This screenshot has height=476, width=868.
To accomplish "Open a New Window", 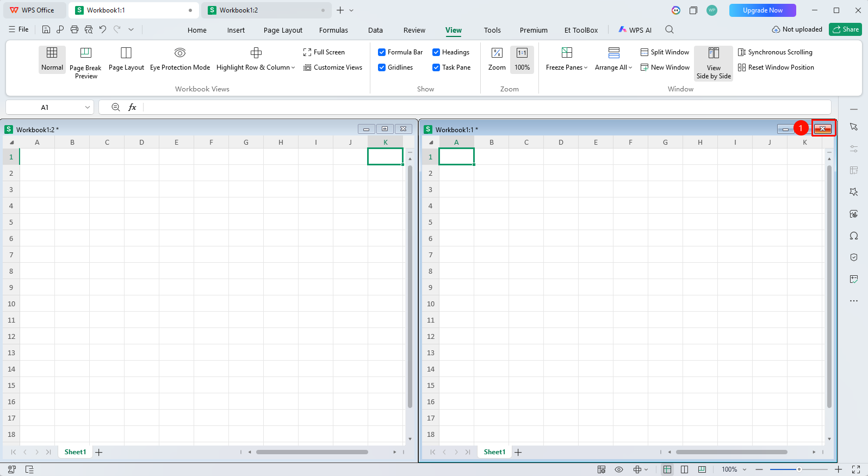I will click(x=665, y=67).
